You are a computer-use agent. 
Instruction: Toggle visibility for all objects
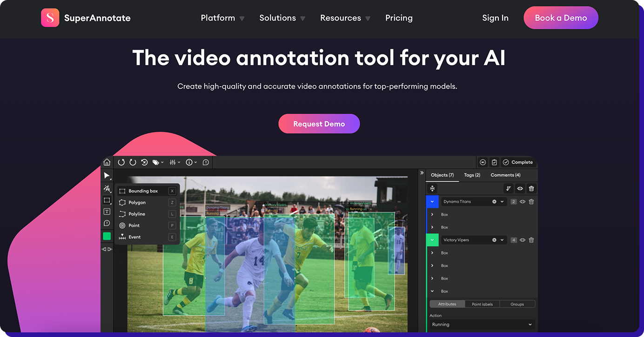pyautogui.click(x=520, y=189)
